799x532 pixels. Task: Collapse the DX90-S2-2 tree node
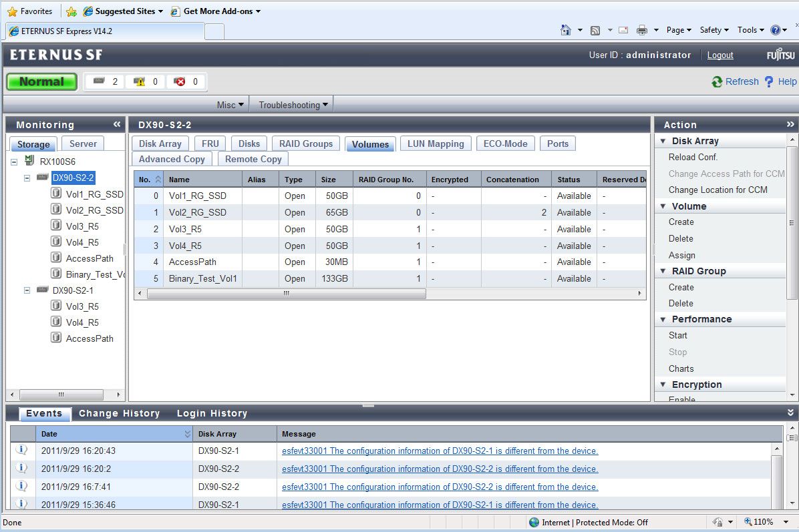tap(27, 178)
